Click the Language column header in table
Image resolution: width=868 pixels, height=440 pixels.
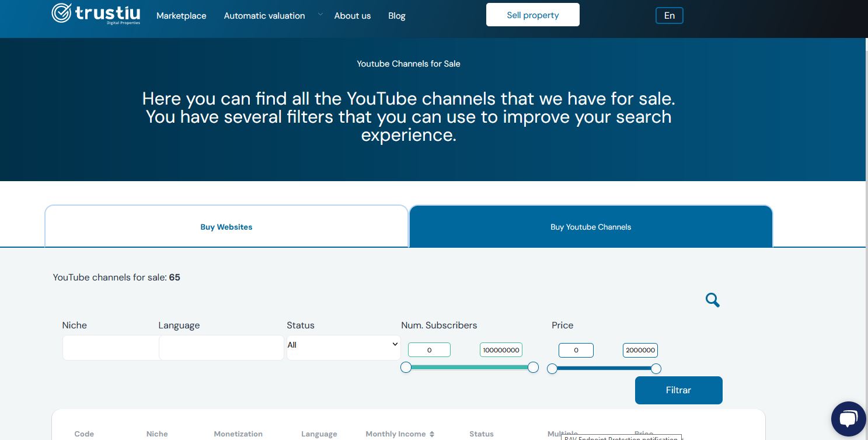click(x=319, y=434)
